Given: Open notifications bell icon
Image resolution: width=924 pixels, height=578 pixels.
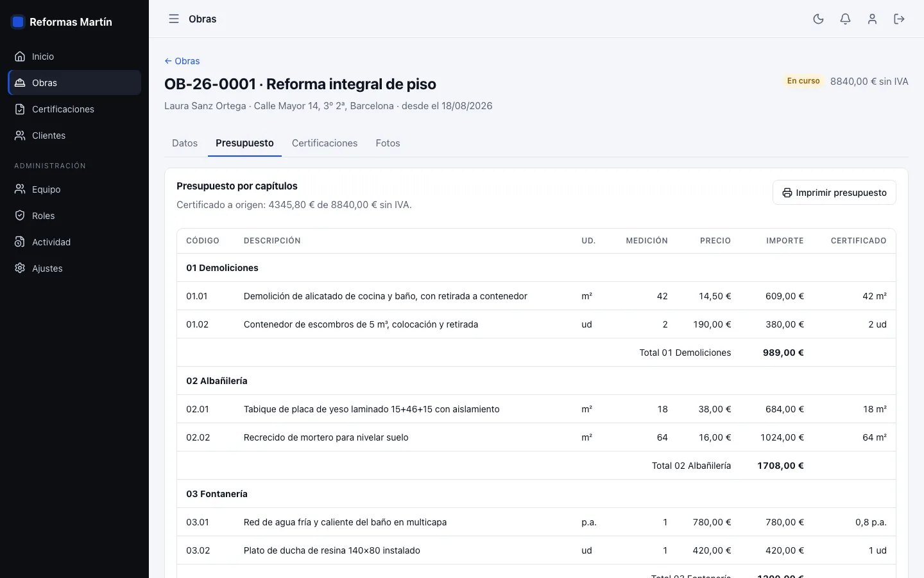Looking at the screenshot, I should click(x=845, y=19).
